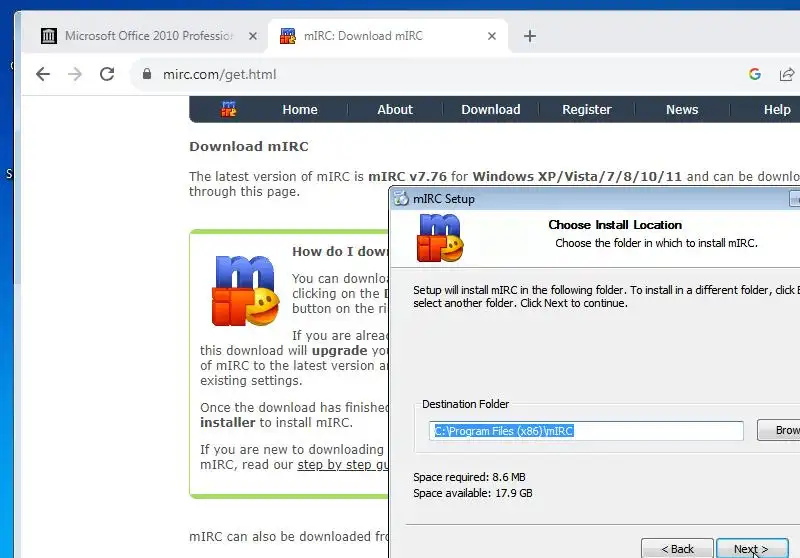Open the Help menu item
Image resolution: width=800 pixels, height=558 pixels.
(x=777, y=110)
